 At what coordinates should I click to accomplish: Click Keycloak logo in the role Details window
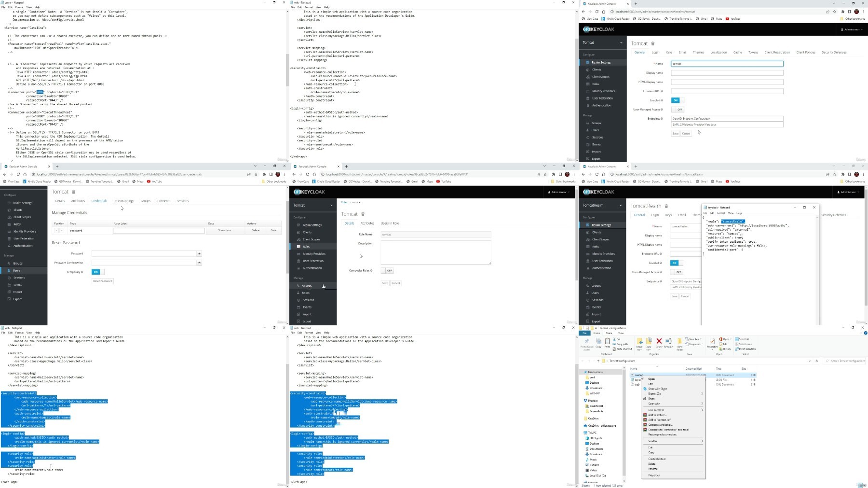(x=309, y=192)
